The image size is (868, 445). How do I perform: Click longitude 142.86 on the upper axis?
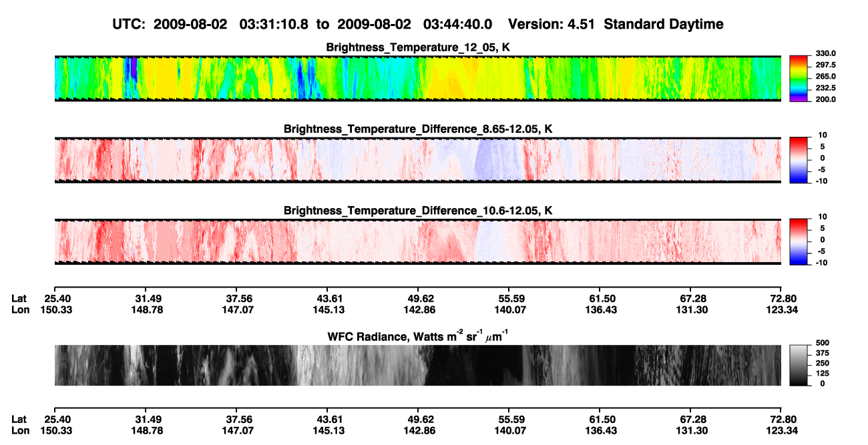pyautogui.click(x=418, y=310)
